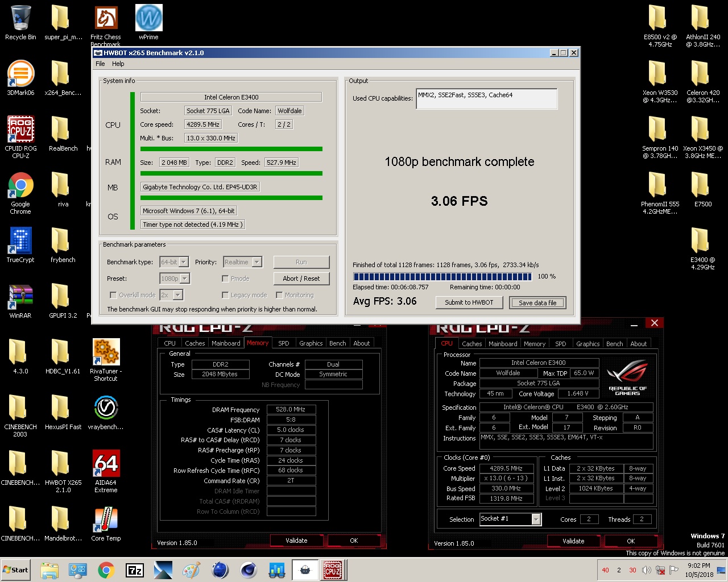Click the 3.06 FPS benchmark result text
Screen dimensions: 728x582
[459, 201]
